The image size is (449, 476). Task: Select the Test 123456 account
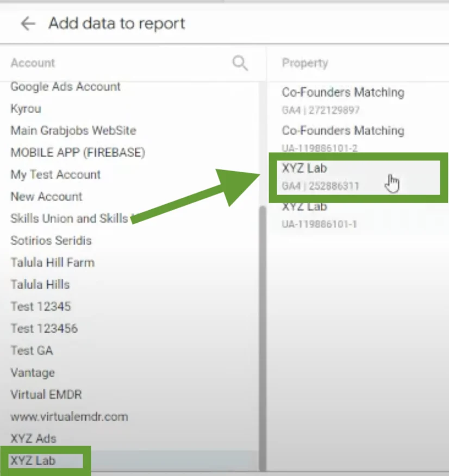44,328
